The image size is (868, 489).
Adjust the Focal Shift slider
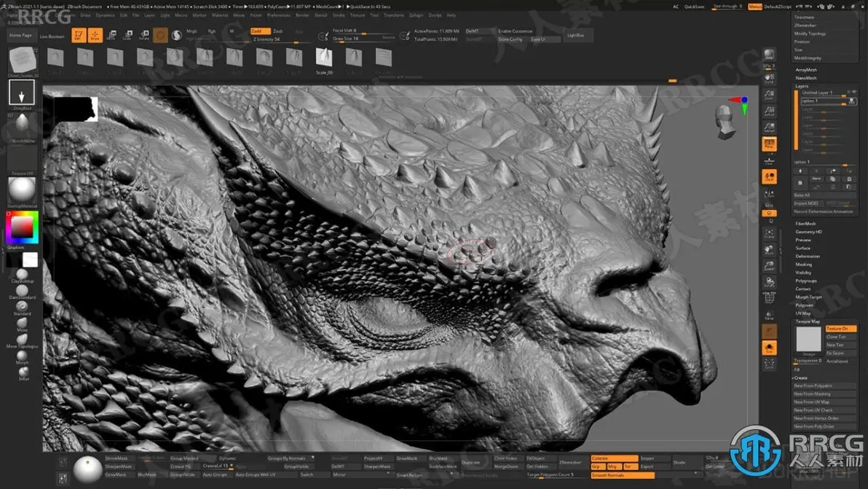tap(364, 31)
